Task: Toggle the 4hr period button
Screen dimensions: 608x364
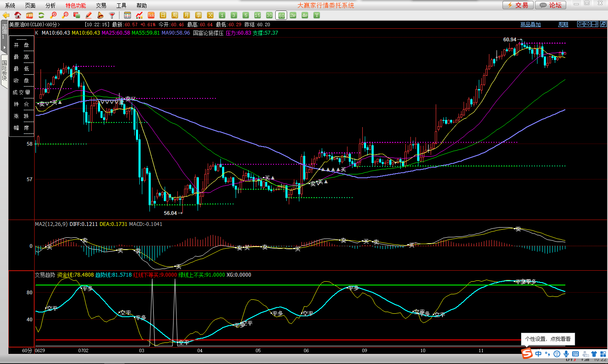Action: 305,15
